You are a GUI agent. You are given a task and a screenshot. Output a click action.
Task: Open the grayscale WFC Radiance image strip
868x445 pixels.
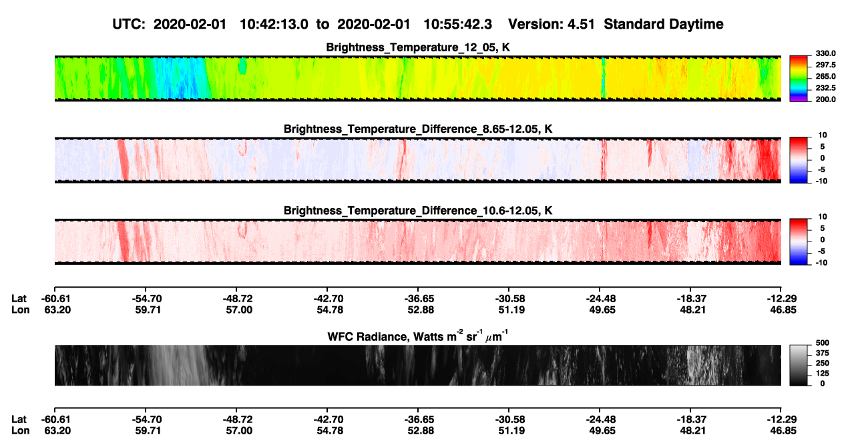point(418,366)
